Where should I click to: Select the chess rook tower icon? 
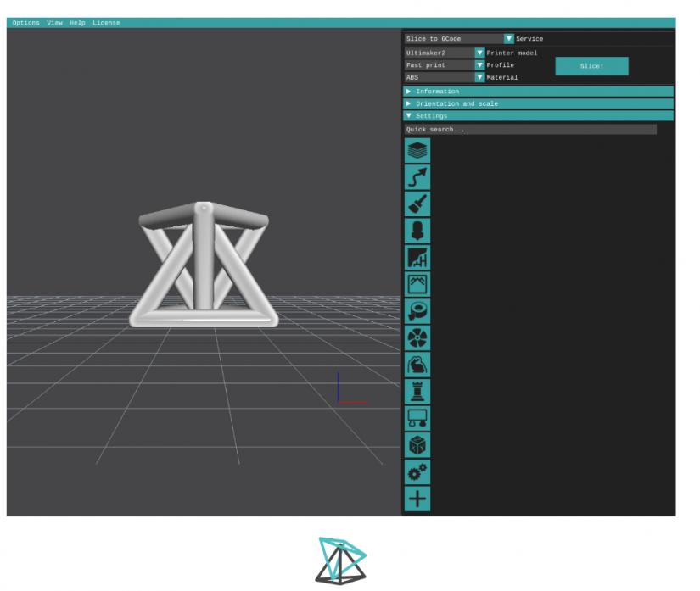point(417,391)
